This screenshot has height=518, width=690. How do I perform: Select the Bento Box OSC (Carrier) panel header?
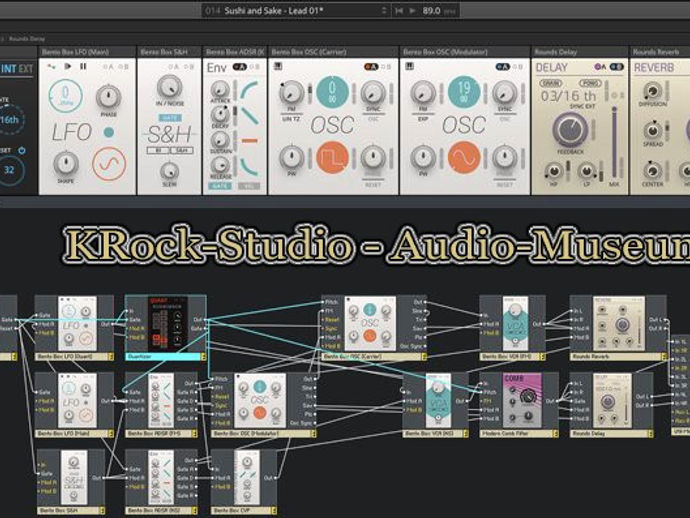333,52
